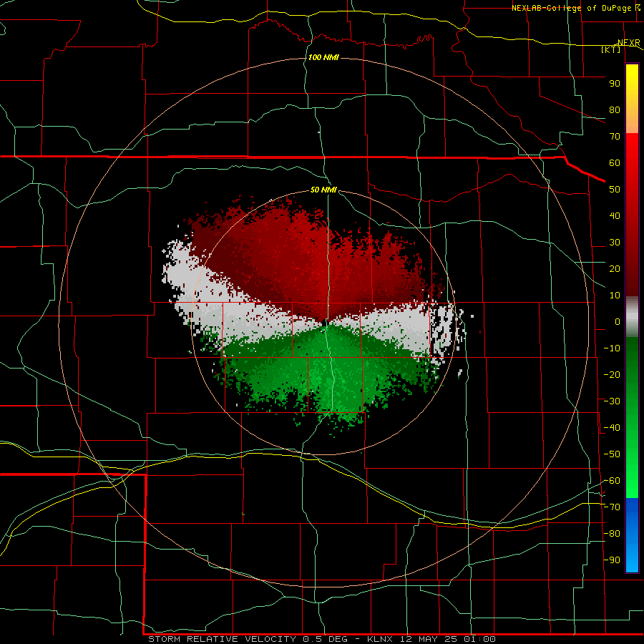
Task: Click the "100 NMI" range ring label
Action: (323, 57)
